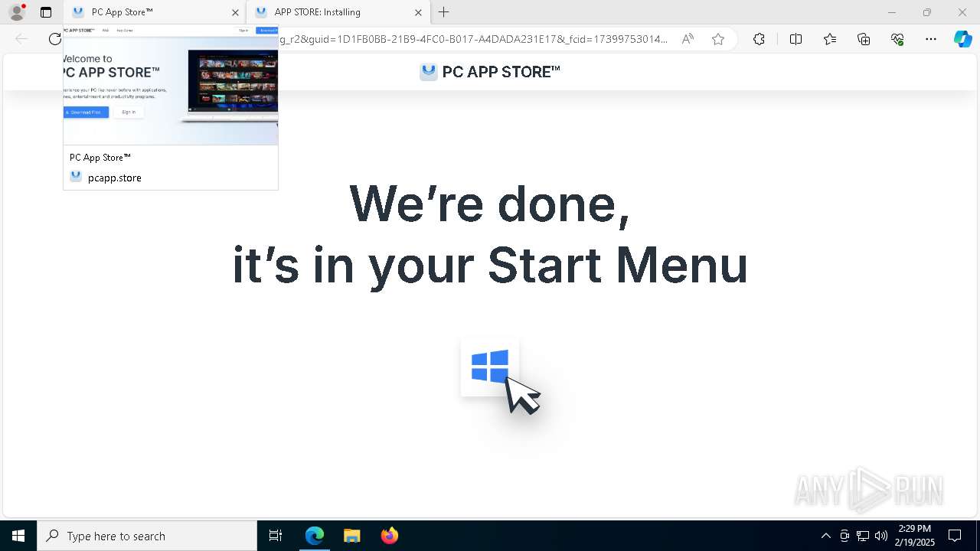The height and width of the screenshot is (551, 980).
Task: Open the Favorites list icon
Action: click(x=830, y=39)
